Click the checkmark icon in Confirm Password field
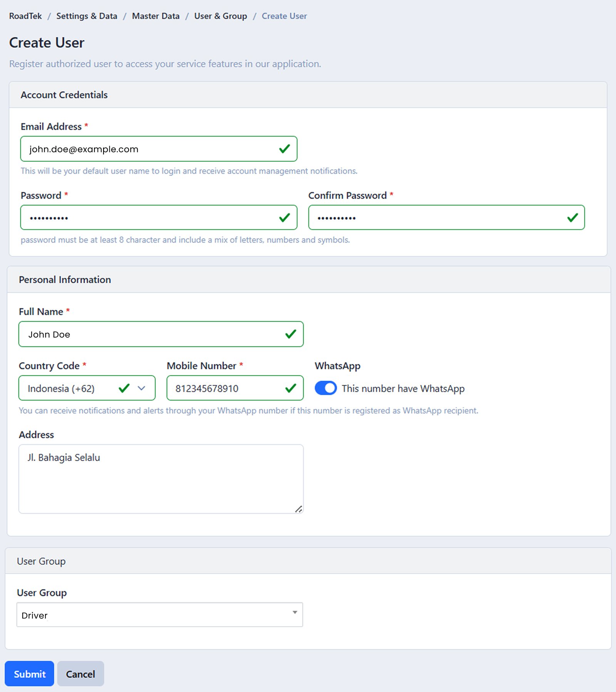Image resolution: width=616 pixels, height=692 pixels. point(572,217)
